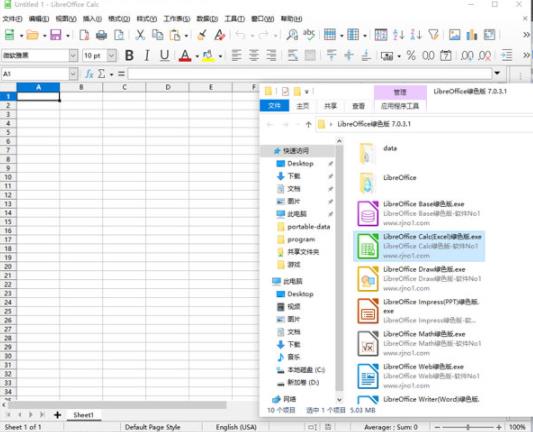Open the Calc Insert menu

coord(92,19)
